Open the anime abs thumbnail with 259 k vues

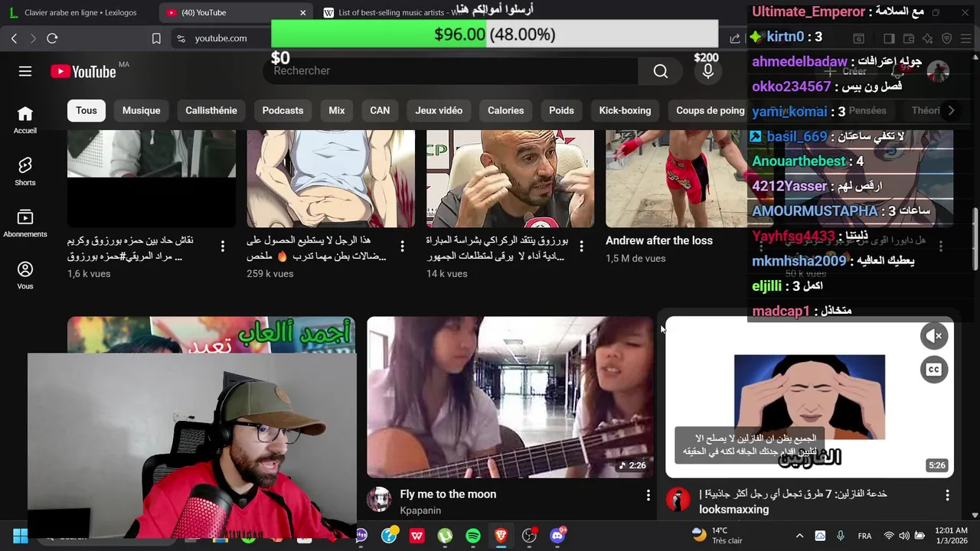pos(331,178)
